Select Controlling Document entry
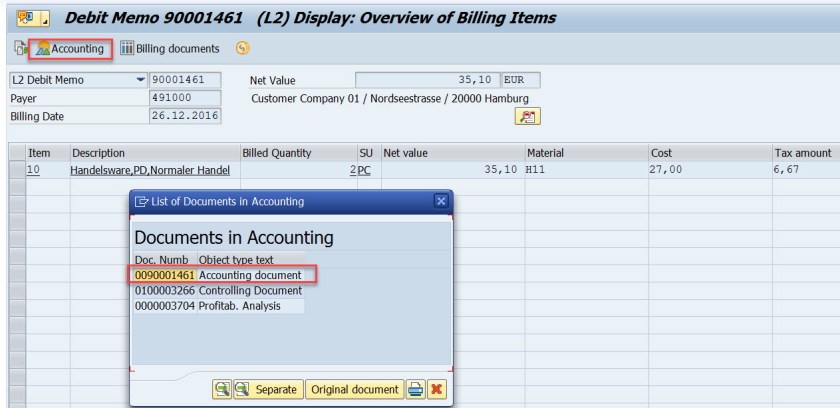840x408 pixels. pyautogui.click(x=250, y=291)
